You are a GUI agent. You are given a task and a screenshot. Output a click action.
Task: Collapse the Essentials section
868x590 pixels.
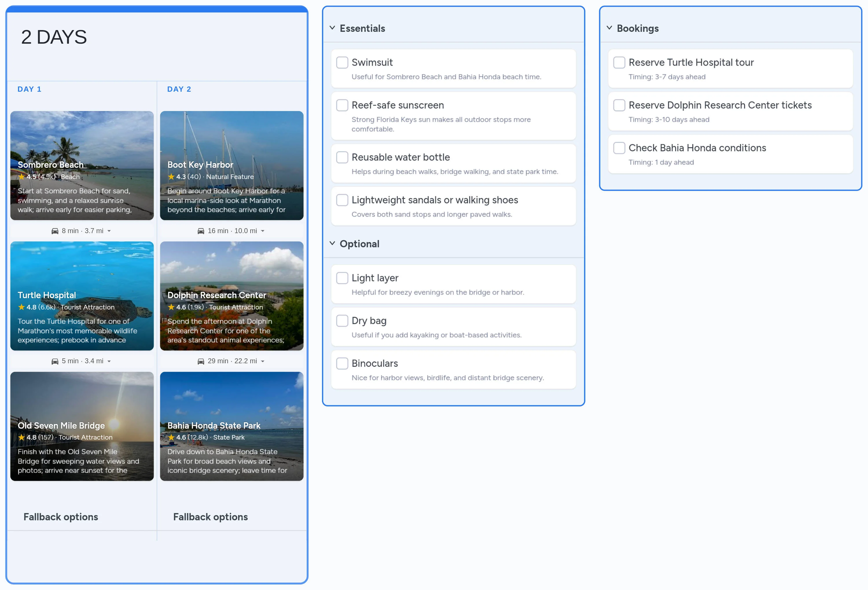click(332, 28)
